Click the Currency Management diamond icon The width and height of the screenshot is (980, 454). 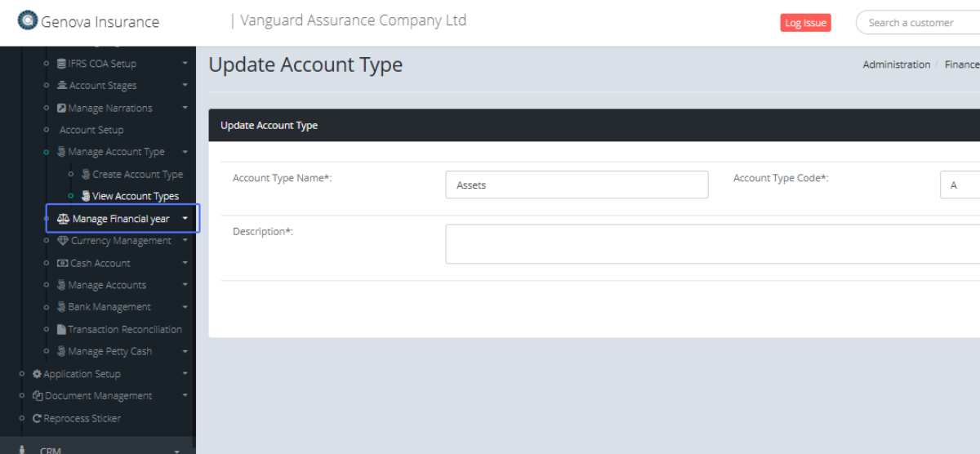pyautogui.click(x=63, y=241)
